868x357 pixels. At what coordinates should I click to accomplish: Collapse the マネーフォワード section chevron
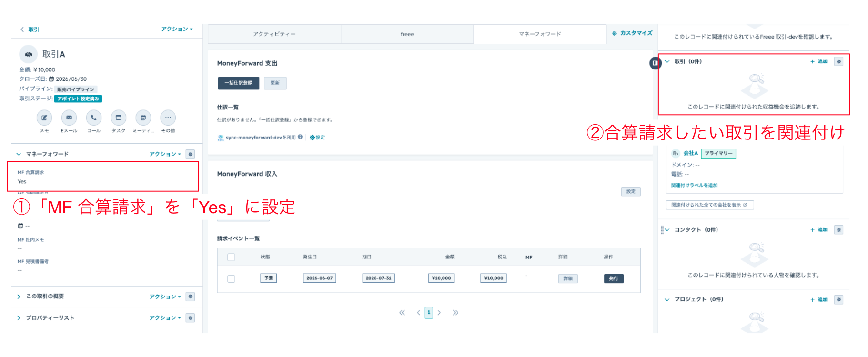click(19, 154)
